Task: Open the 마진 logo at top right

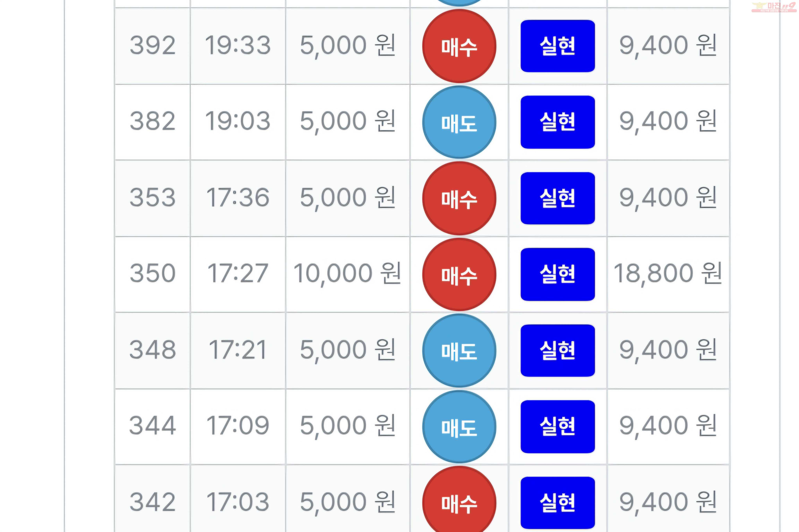Action: click(774, 7)
